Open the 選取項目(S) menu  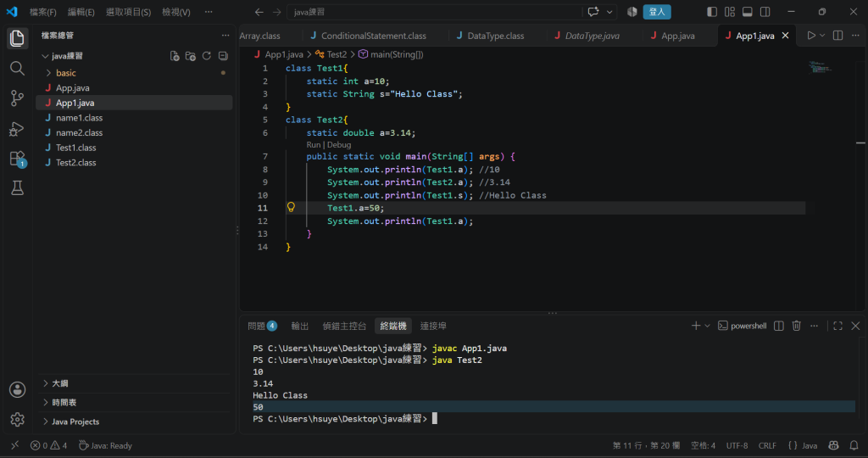pyautogui.click(x=129, y=12)
